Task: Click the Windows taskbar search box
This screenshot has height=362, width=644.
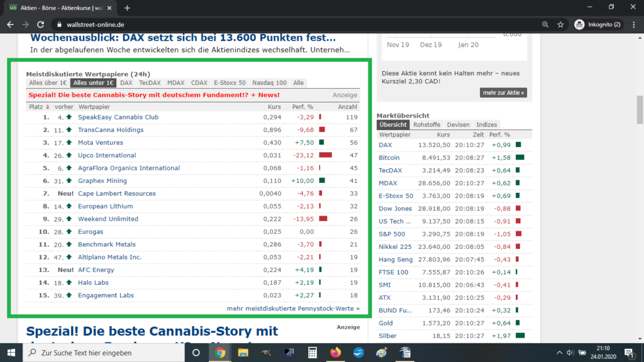Action: pyautogui.click(x=104, y=353)
